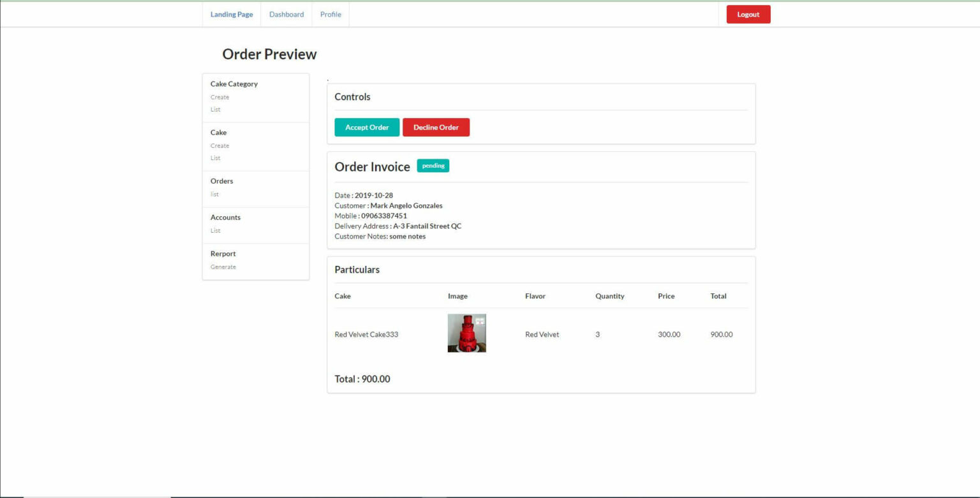Open List under Cake Category
Screen dimensions: 980x498
point(215,109)
